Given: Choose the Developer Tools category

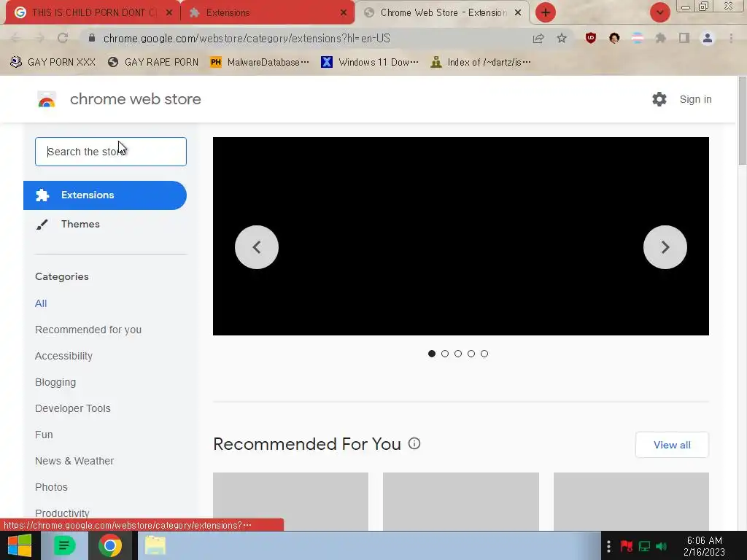Looking at the screenshot, I should 72,408.
